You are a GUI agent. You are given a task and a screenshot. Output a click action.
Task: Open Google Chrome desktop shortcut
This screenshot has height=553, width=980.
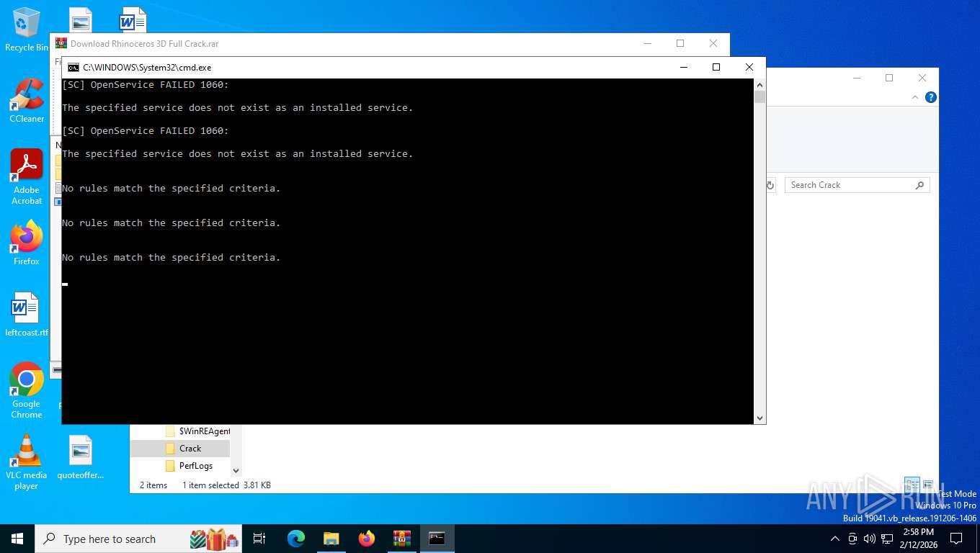(x=27, y=390)
